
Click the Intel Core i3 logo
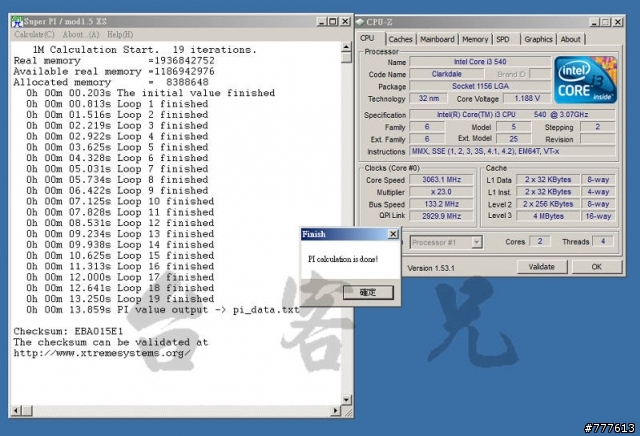point(585,80)
